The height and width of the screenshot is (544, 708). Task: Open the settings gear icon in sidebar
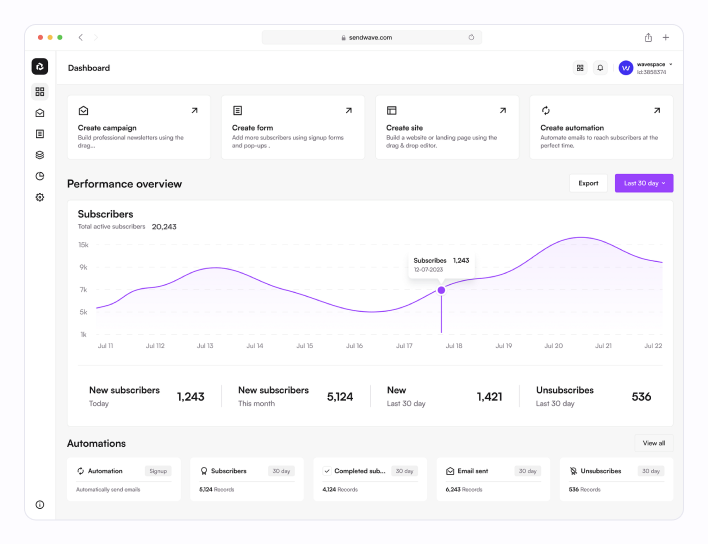40,197
